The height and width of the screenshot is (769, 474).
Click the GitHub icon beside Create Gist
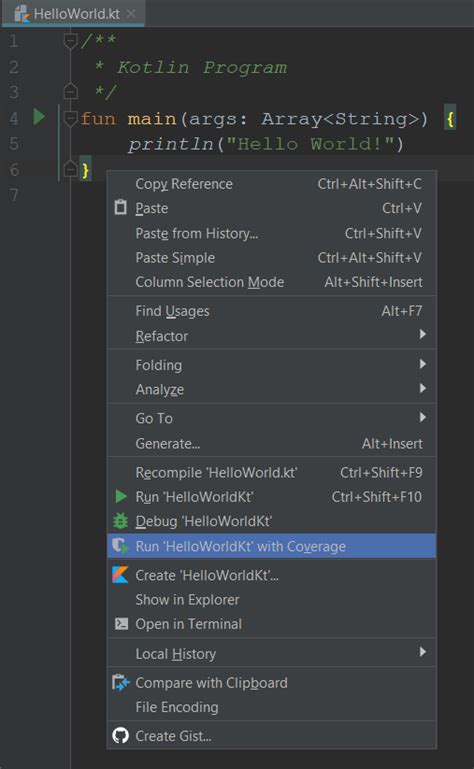[120, 735]
